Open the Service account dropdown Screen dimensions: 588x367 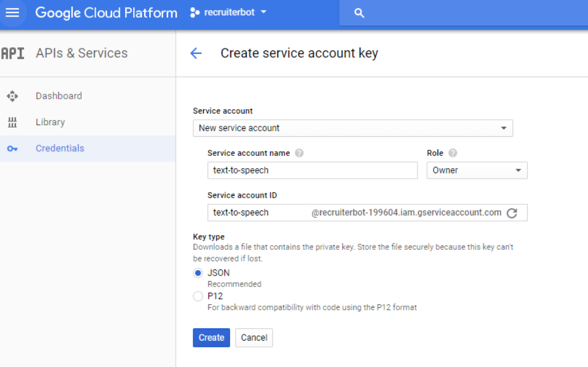353,128
